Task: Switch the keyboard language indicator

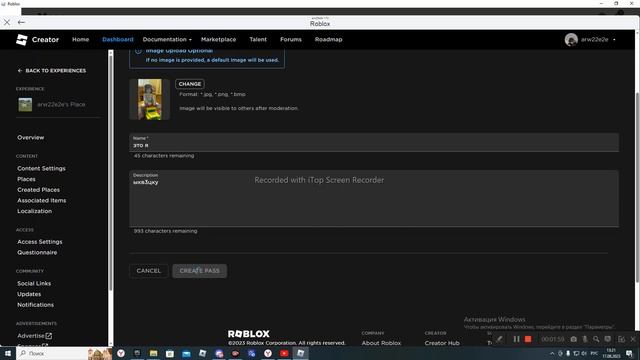Action: 594,353
